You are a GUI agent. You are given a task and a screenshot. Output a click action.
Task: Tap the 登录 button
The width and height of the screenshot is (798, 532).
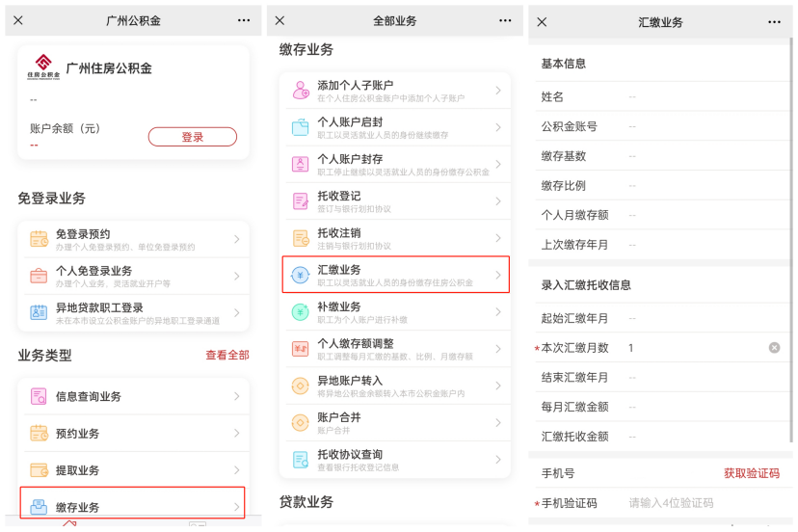pyautogui.click(x=193, y=137)
